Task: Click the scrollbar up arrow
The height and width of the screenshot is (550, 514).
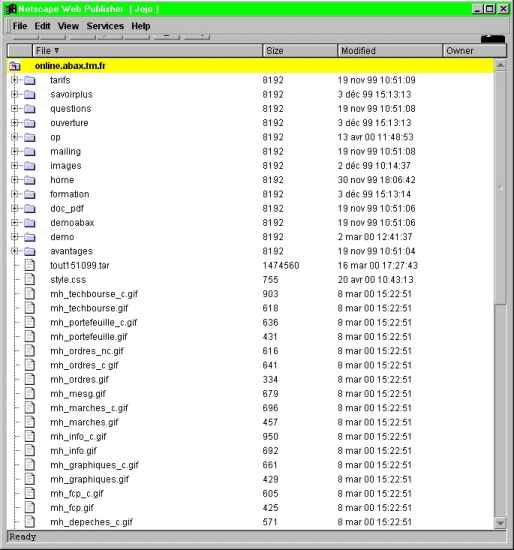Action: coord(500,65)
